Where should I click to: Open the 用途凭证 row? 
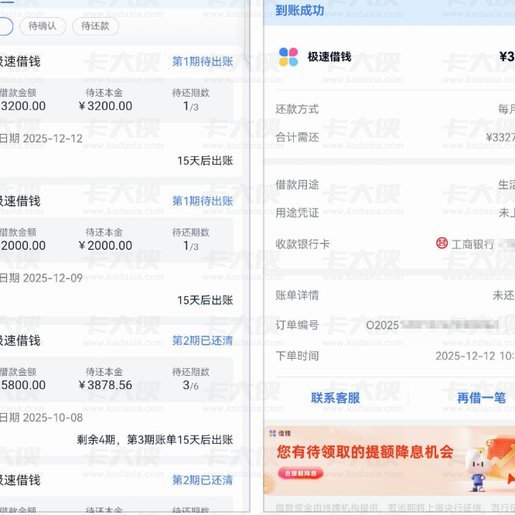[395, 212]
